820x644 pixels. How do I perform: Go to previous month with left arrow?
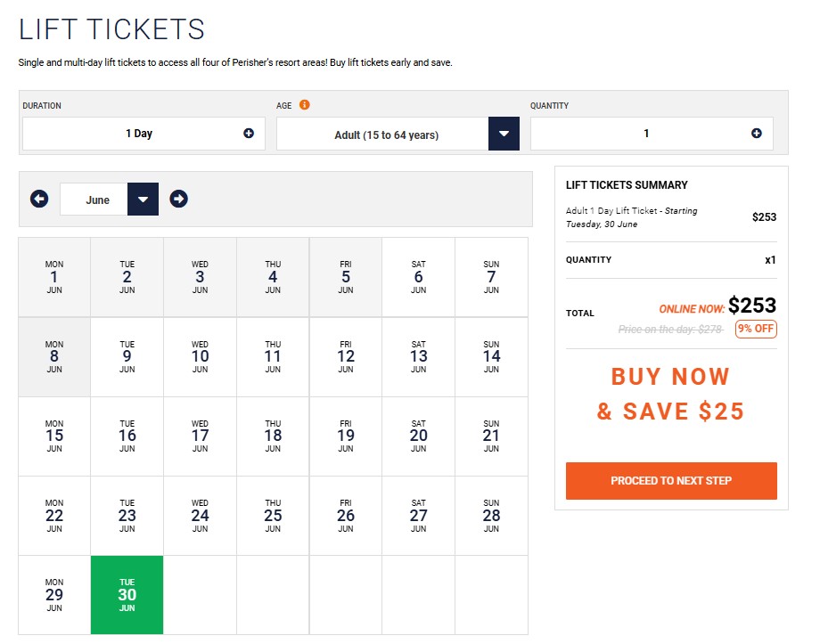click(39, 199)
